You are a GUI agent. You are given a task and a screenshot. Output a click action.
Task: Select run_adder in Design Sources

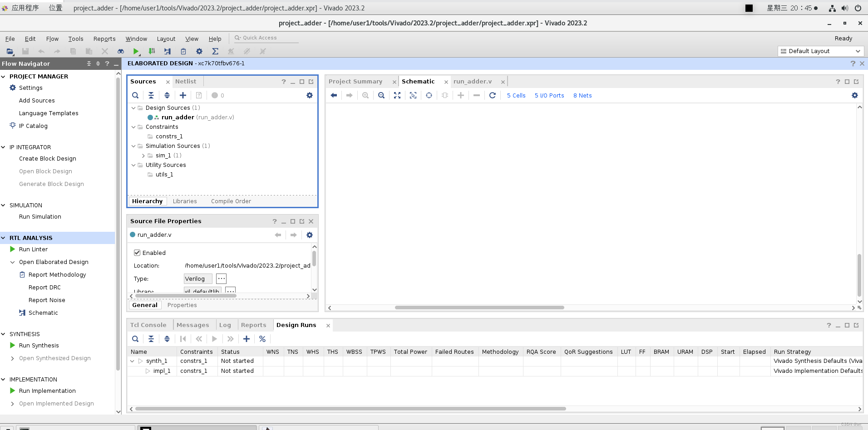pos(178,117)
